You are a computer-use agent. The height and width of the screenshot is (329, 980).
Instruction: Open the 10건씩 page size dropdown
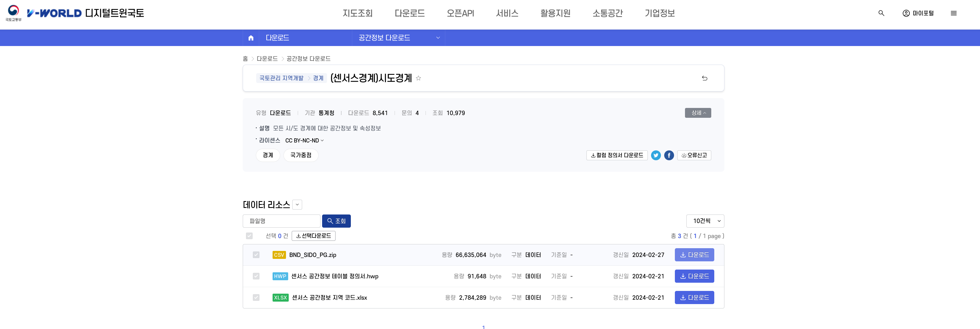coord(705,221)
